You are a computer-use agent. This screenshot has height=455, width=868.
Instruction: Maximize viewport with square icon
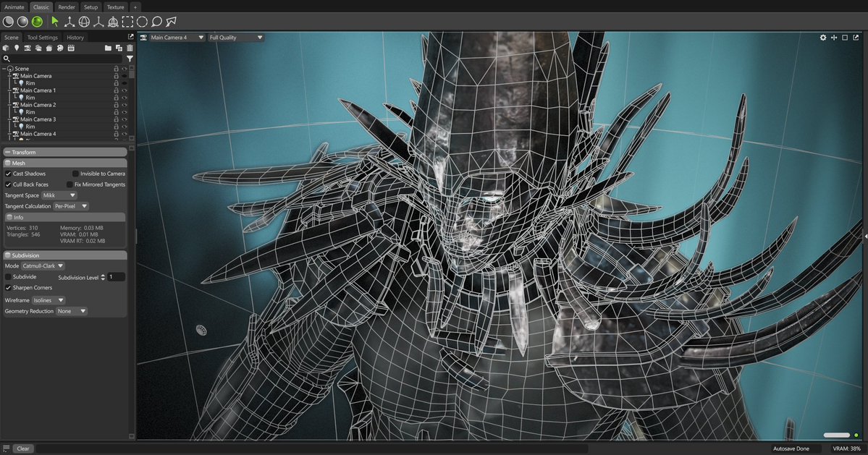(845, 38)
